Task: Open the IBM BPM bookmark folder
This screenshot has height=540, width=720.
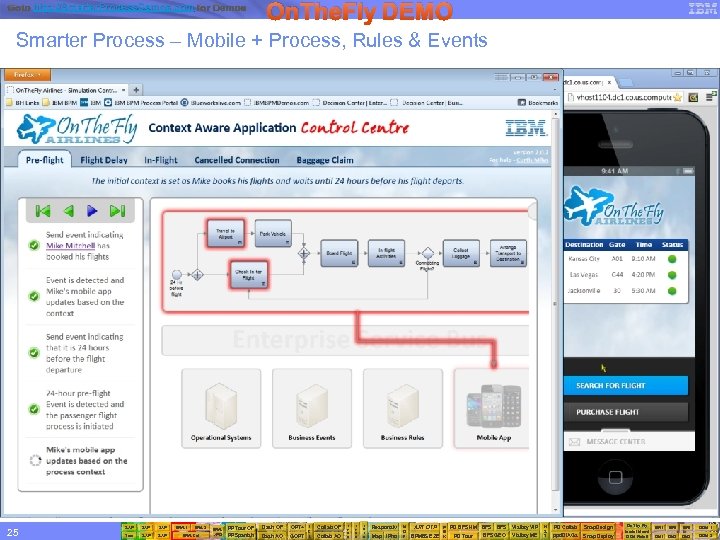Action: [60, 103]
